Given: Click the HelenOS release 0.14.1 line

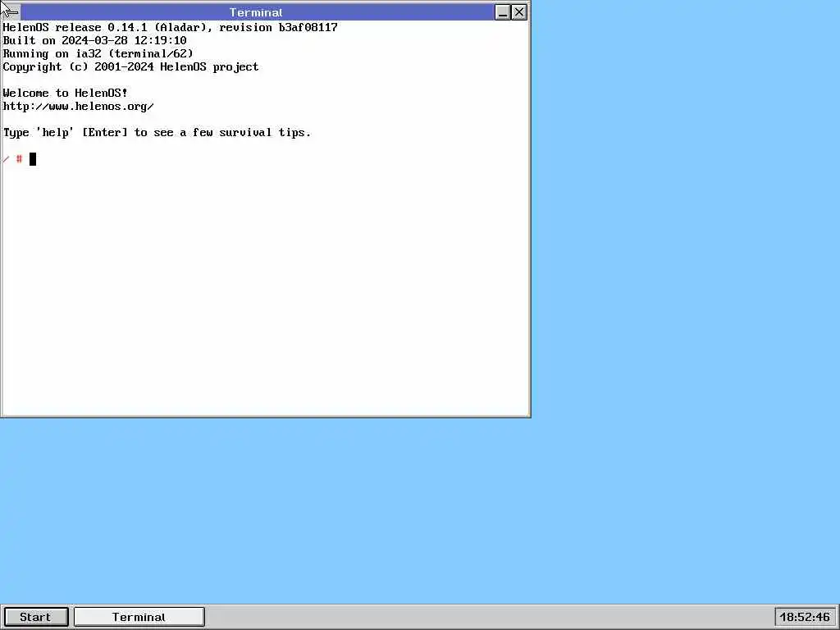Looking at the screenshot, I should coord(171,27).
